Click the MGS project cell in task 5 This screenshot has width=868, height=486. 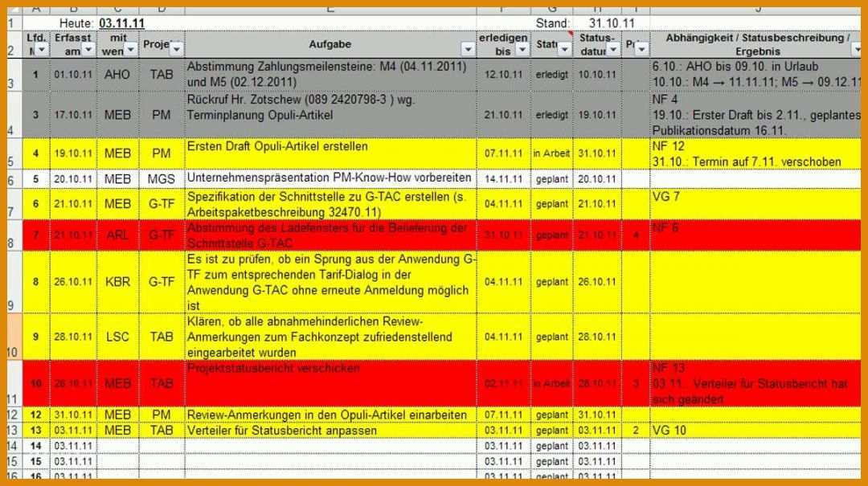162,179
